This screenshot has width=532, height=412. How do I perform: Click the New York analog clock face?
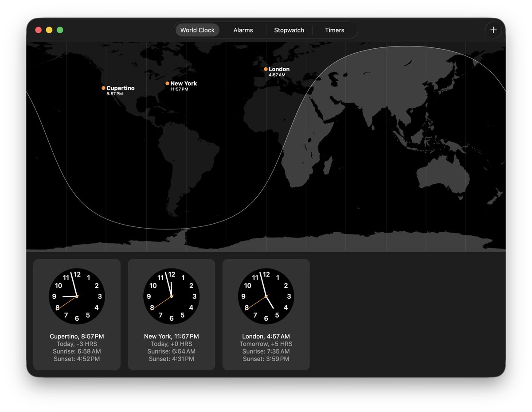point(171,296)
